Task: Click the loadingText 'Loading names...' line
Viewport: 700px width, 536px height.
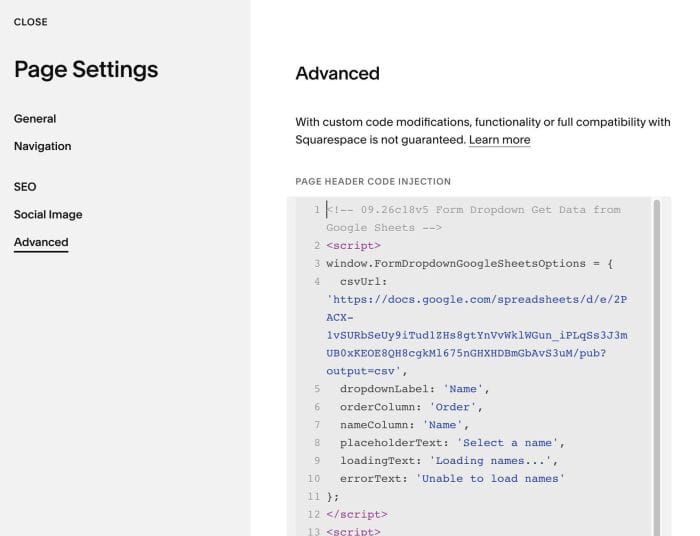Action: click(x=449, y=461)
